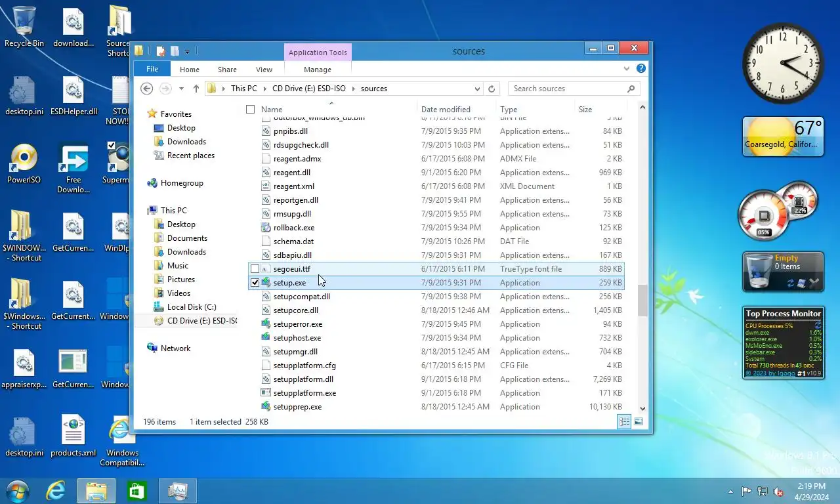Screen dimensions: 840x504
Task: Go up one folder level arrow
Action: click(196, 89)
